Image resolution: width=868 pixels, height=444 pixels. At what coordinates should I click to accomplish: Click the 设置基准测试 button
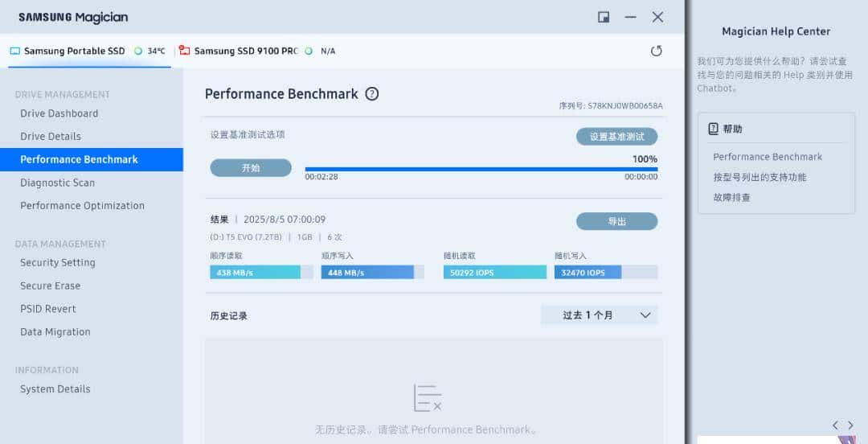tap(616, 137)
